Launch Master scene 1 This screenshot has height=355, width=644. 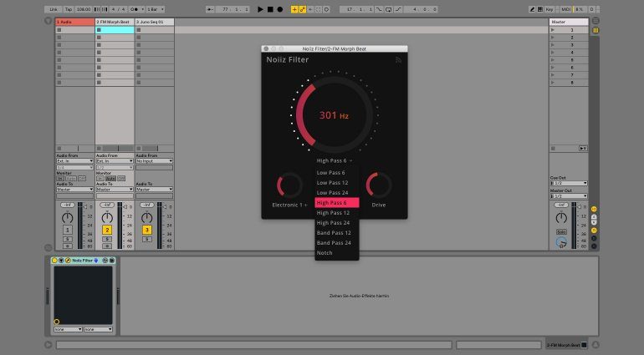[553, 30]
